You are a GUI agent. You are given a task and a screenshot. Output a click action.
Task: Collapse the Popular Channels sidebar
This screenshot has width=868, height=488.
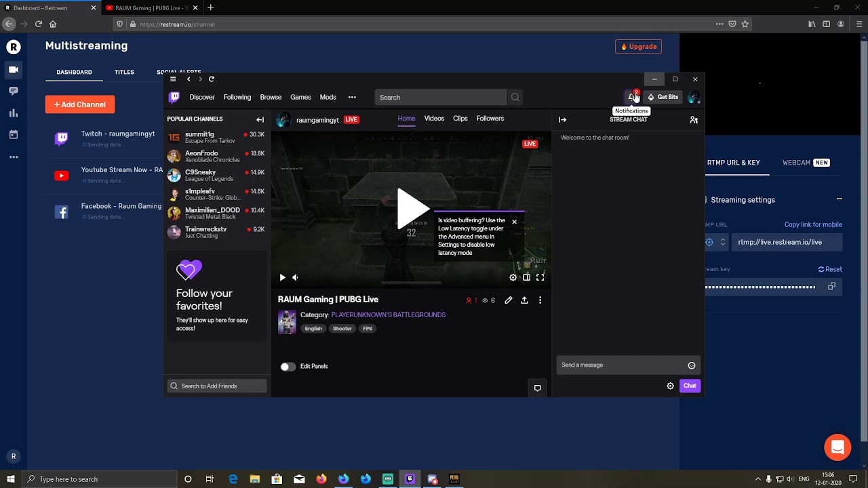[260, 119]
